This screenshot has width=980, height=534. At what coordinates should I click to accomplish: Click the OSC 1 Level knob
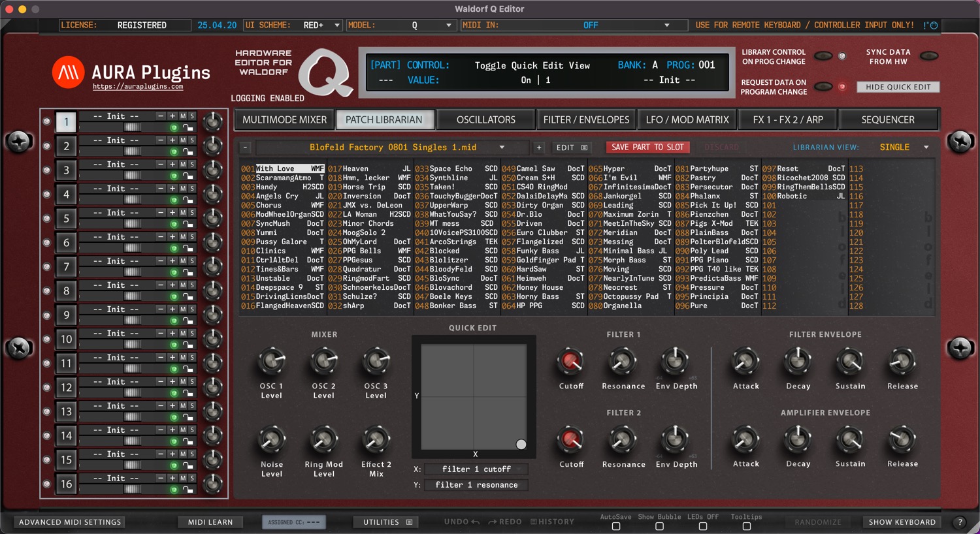click(272, 361)
